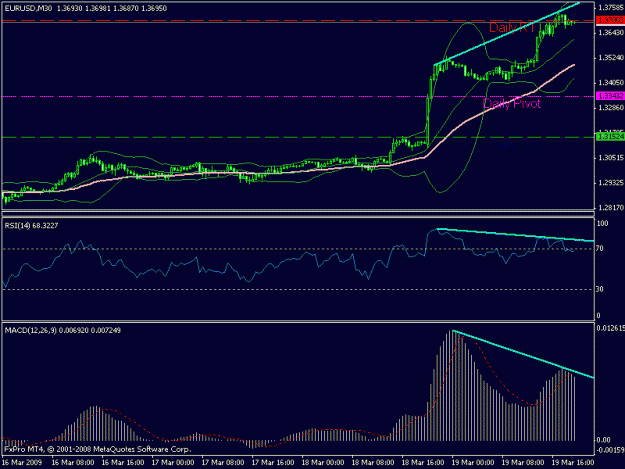
Task: Click the MACD scale value -0.00159
Action: tap(610, 450)
